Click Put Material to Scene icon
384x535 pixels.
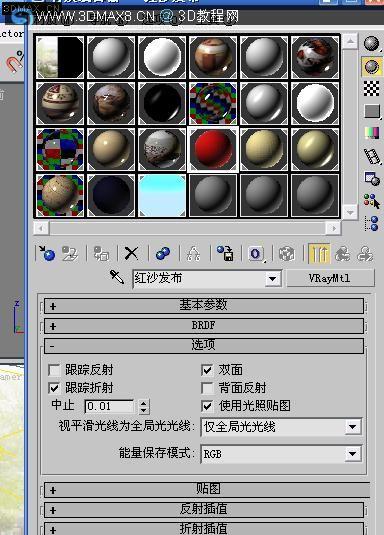coord(70,254)
